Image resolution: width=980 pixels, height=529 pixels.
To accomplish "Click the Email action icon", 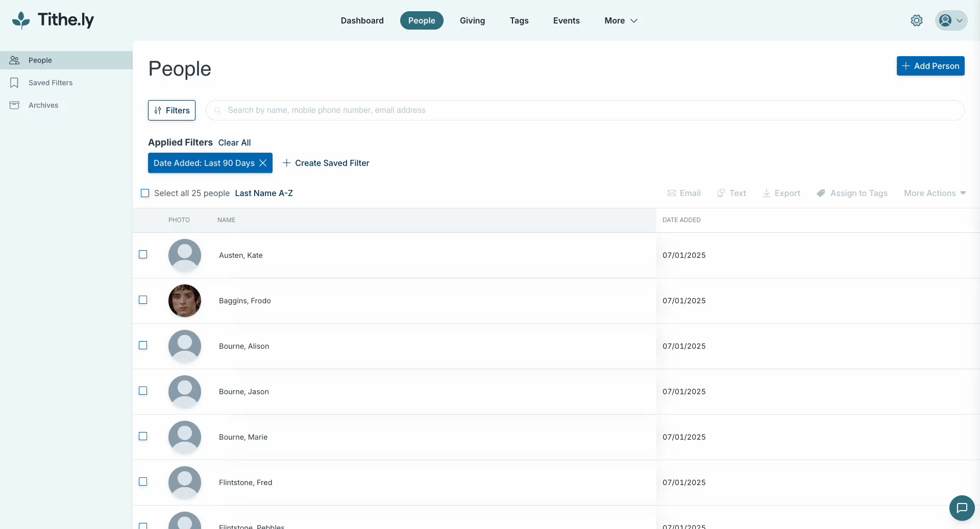I will tap(684, 193).
